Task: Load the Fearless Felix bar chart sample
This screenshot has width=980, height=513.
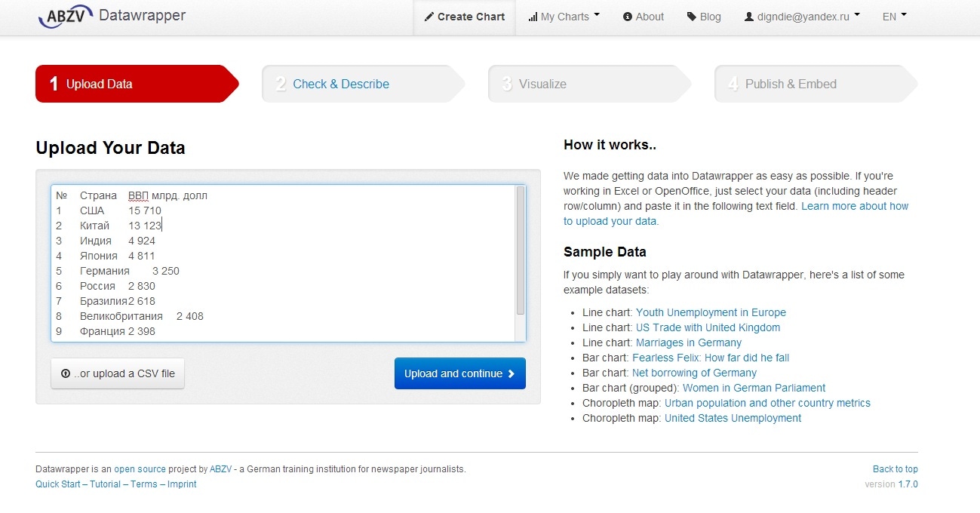Action: coord(711,358)
